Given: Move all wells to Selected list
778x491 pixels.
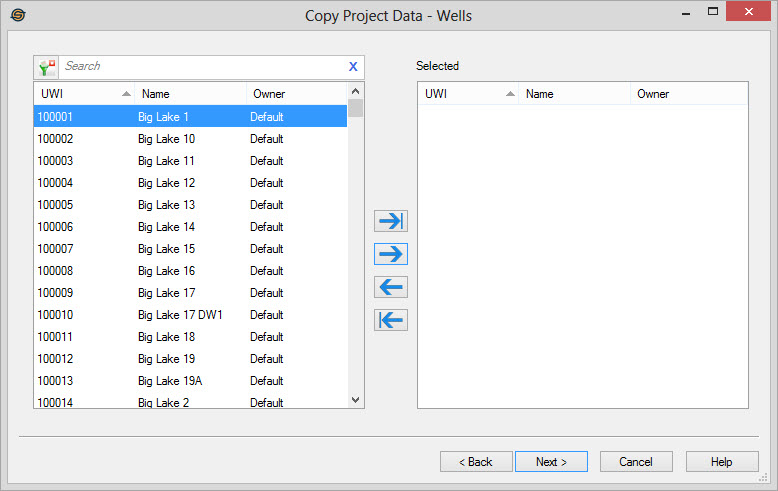Looking at the screenshot, I should tap(391, 221).
